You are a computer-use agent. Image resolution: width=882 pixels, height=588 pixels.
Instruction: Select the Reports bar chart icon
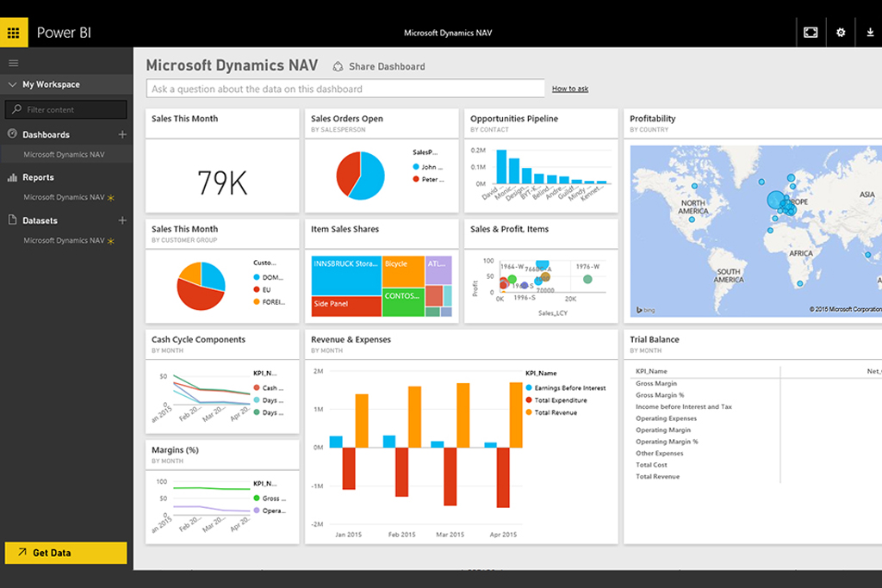[x=10, y=176]
